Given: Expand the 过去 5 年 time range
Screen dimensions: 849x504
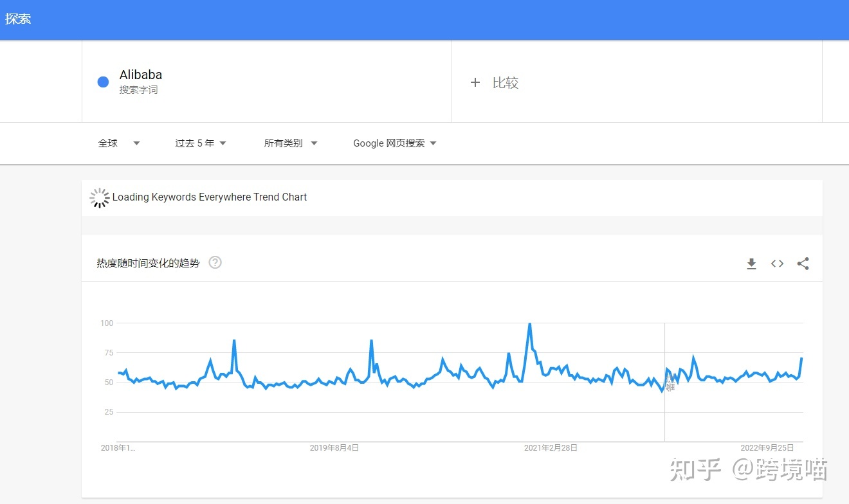Looking at the screenshot, I should (x=201, y=143).
